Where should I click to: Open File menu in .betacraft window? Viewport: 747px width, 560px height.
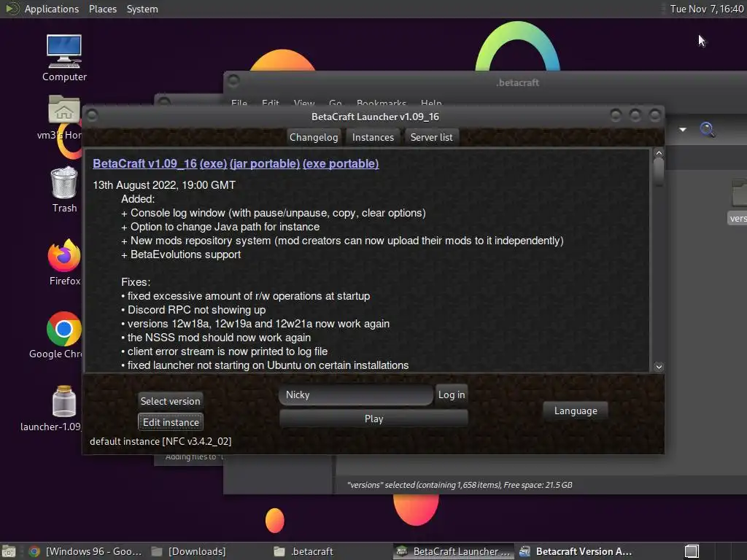(x=239, y=103)
